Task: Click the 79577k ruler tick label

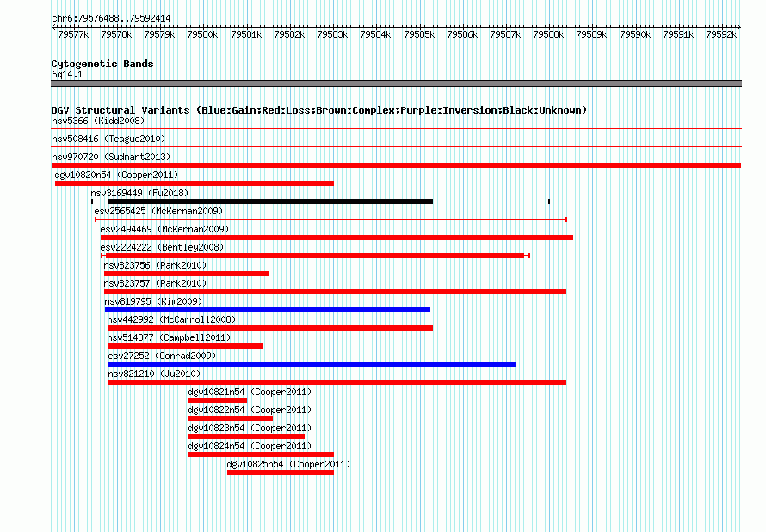Action: [x=73, y=34]
